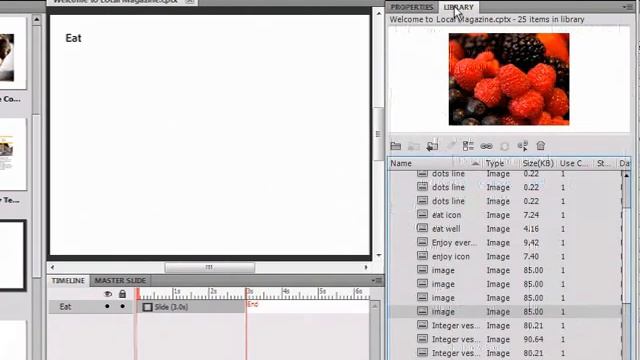
Task: Click the berries preview image in Library
Action: 509,79
